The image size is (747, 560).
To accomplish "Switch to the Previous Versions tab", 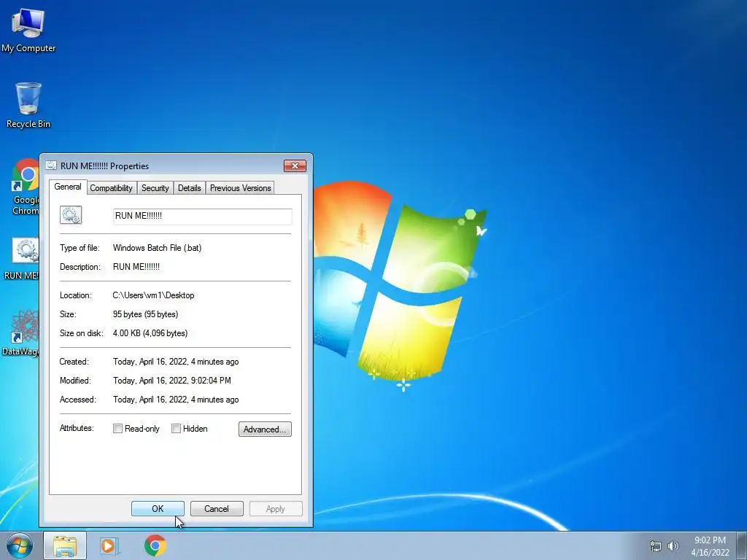I will [241, 188].
